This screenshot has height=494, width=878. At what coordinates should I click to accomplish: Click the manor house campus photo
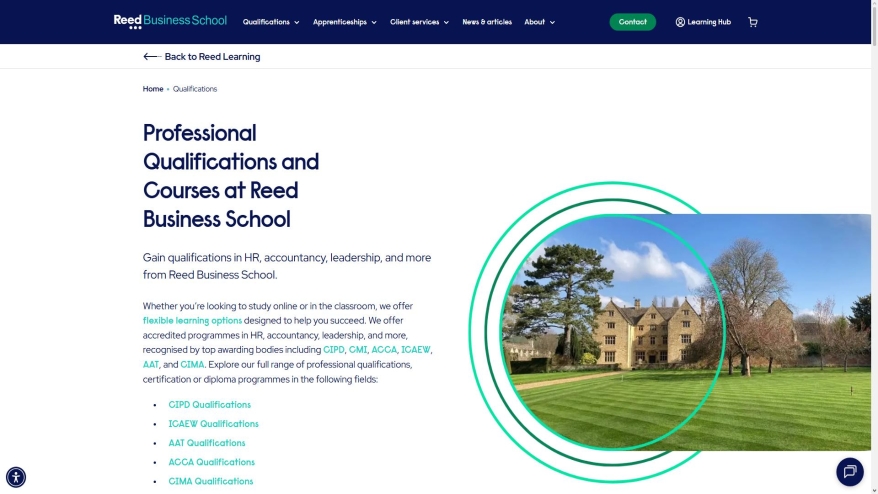point(686,332)
